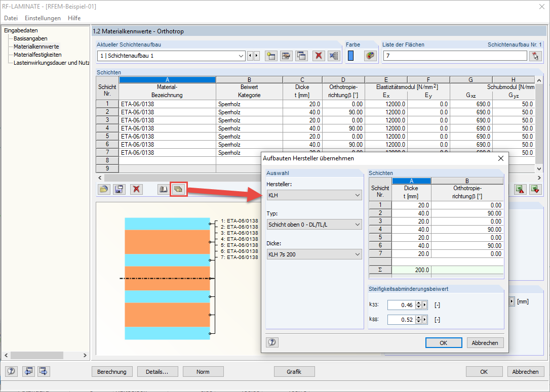Select next Schichtenaufbau small right arrow

tap(257, 56)
